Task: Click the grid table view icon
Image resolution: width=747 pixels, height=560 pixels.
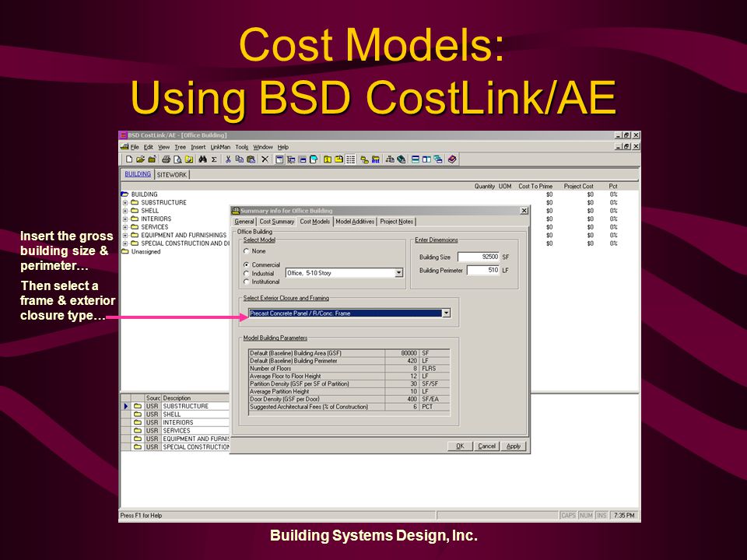Action: [351, 159]
